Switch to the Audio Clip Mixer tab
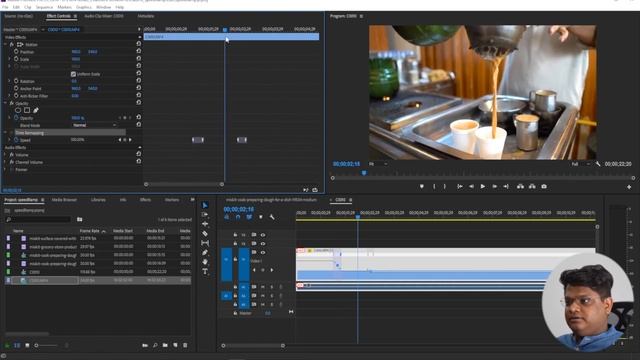 104,16
